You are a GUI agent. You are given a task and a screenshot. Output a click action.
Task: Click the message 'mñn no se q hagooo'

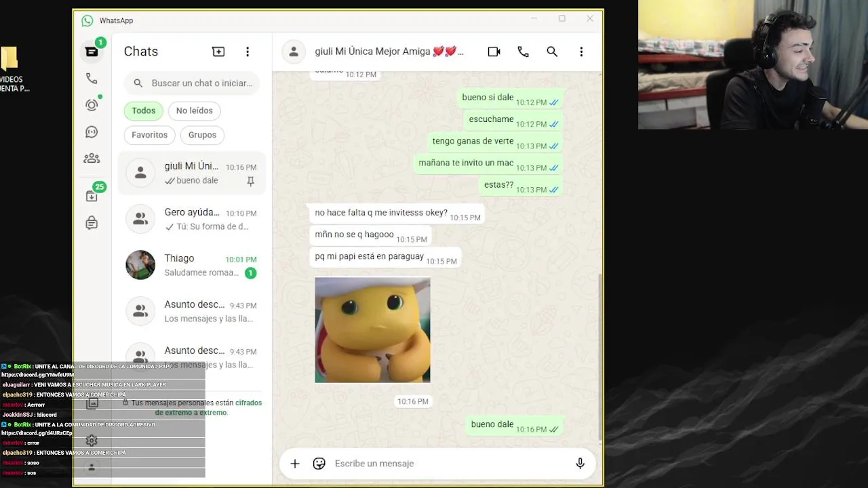(370, 235)
